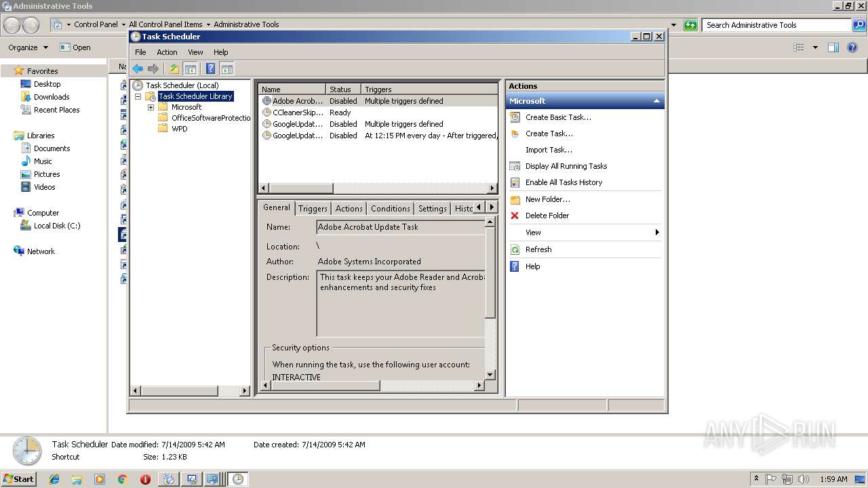Switch to the Triggers tab
The width and height of the screenshot is (868, 488).
[x=313, y=209]
